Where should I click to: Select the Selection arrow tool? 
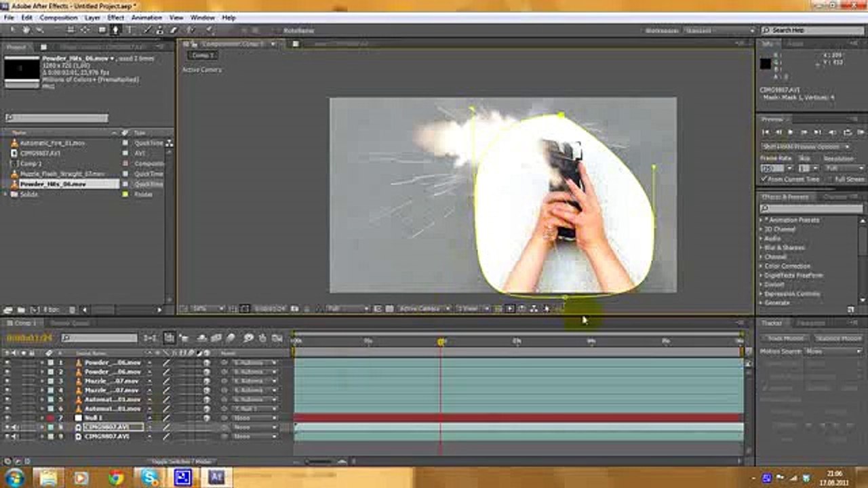pyautogui.click(x=12, y=30)
